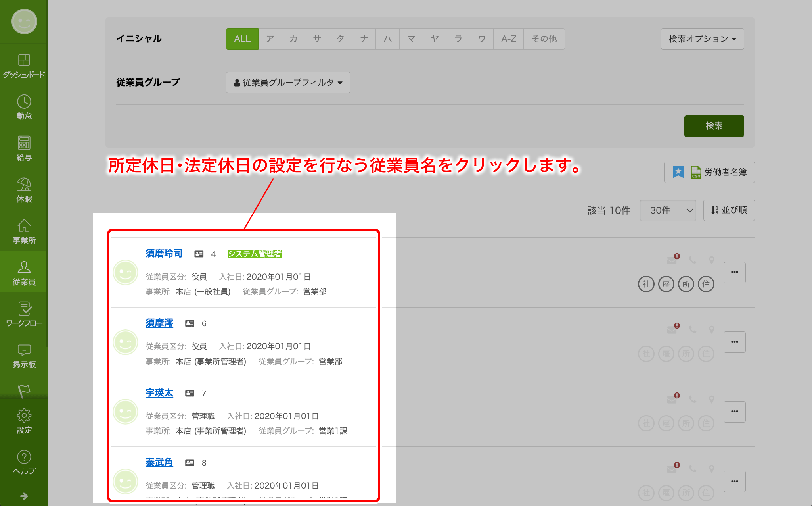Viewport: 812px width, 506px height.
Task: Select the タ initial filter
Action: click(x=341, y=39)
